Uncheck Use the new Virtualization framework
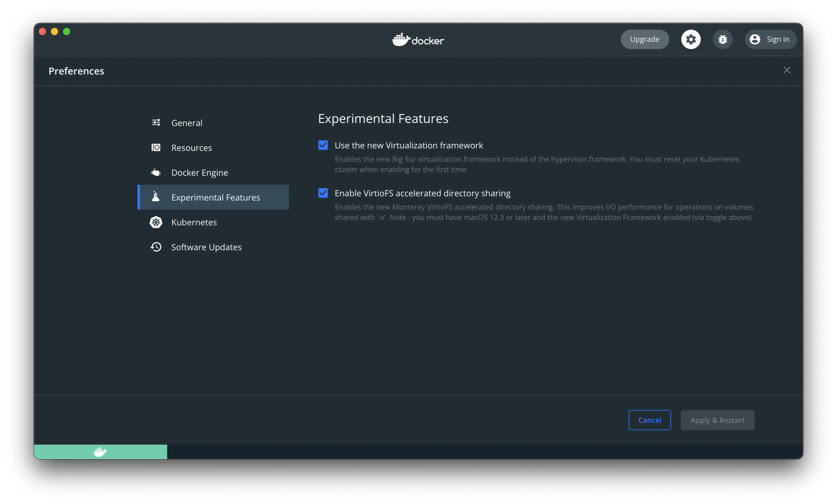 323,145
